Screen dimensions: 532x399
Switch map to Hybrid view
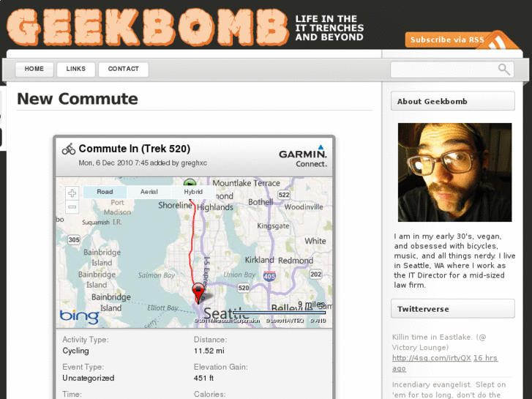(193, 192)
